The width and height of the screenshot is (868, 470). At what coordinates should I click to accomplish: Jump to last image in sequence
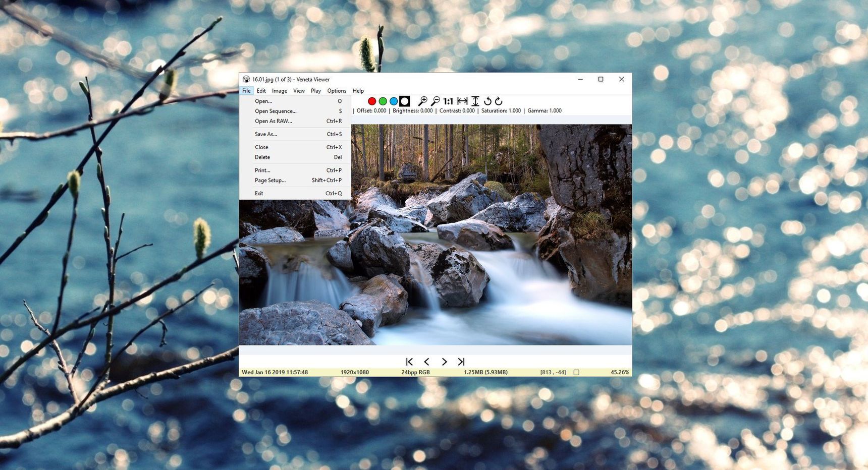click(461, 362)
